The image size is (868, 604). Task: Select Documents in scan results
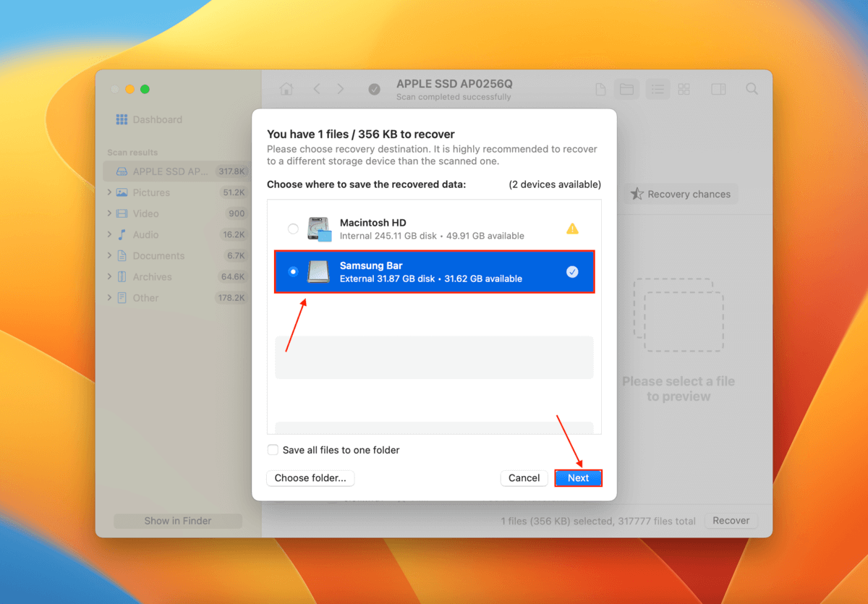[158, 255]
